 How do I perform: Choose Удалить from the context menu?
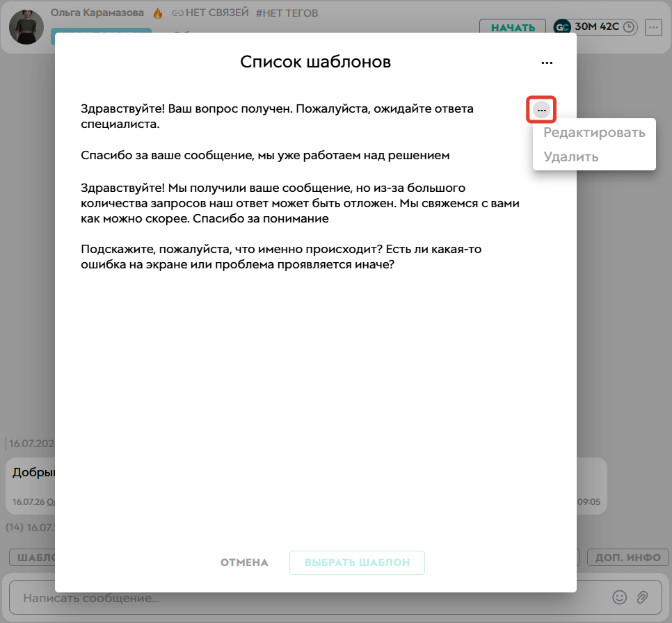571,157
